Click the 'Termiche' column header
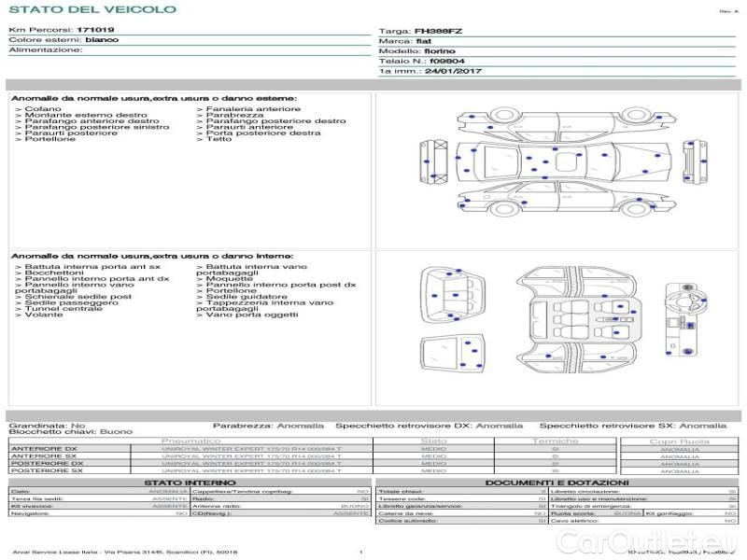This screenshot has width=747, height=560. click(x=555, y=441)
